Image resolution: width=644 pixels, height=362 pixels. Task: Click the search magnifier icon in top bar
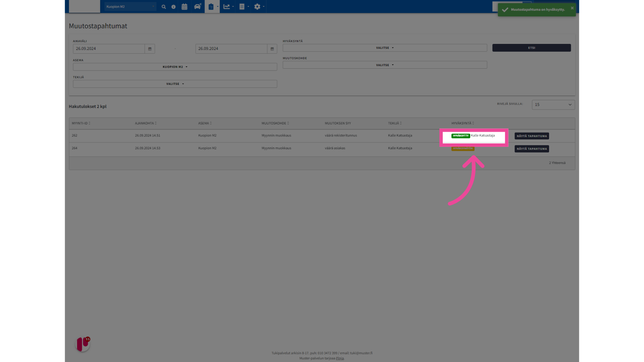click(x=164, y=7)
